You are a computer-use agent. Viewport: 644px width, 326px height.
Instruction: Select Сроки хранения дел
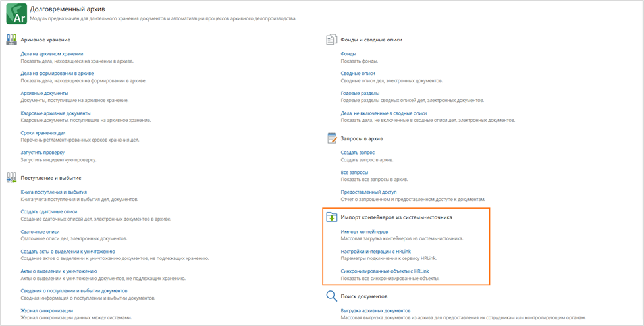click(x=43, y=132)
